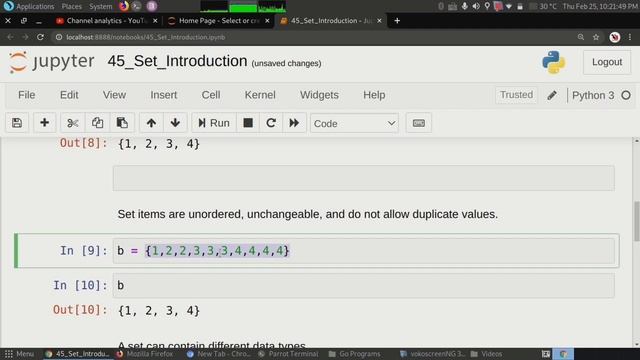Switch to Videos taskbar window
640x360 pixels.
click(x=486, y=354)
